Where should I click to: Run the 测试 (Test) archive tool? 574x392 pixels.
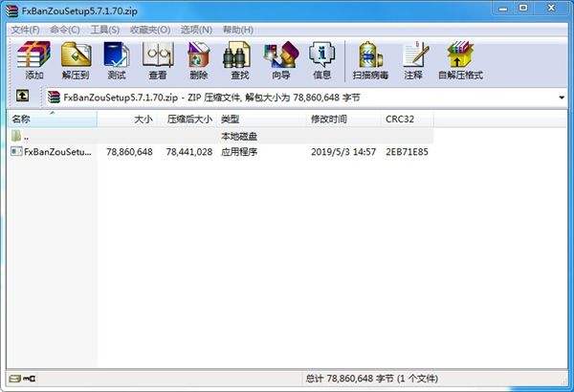[x=117, y=60]
